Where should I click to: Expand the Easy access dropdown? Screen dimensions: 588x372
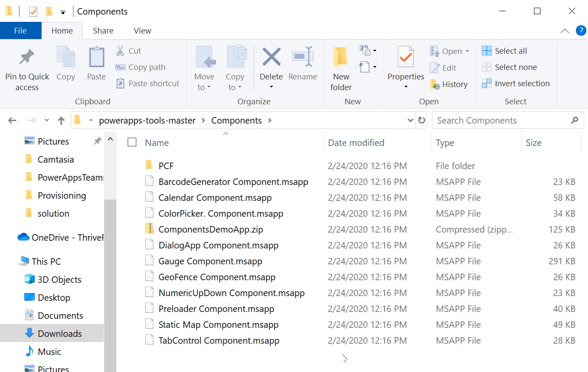368,67
